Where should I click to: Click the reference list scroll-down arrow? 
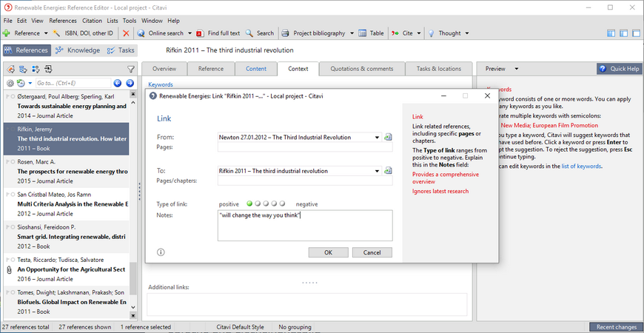133,307
